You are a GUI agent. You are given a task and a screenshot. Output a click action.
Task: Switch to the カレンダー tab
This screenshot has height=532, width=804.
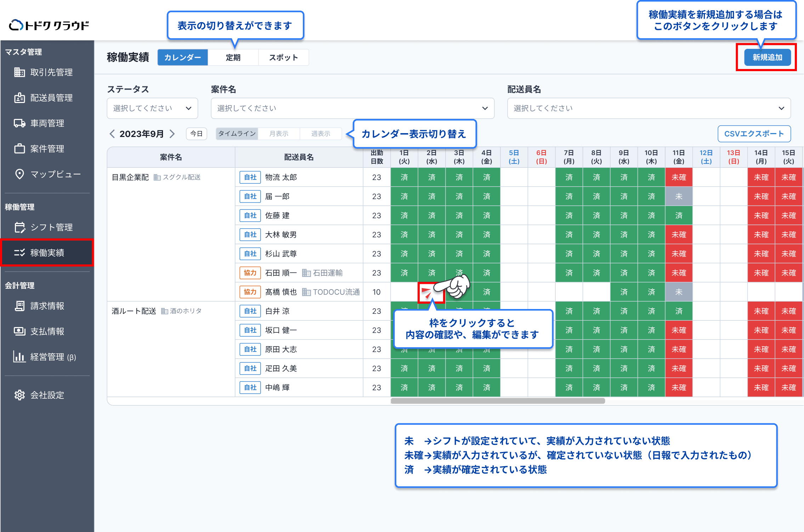click(x=182, y=57)
